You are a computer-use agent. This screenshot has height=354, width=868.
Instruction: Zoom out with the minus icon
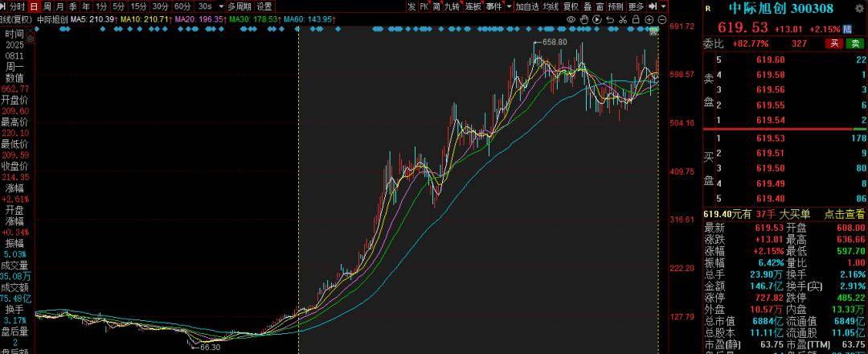662,19
